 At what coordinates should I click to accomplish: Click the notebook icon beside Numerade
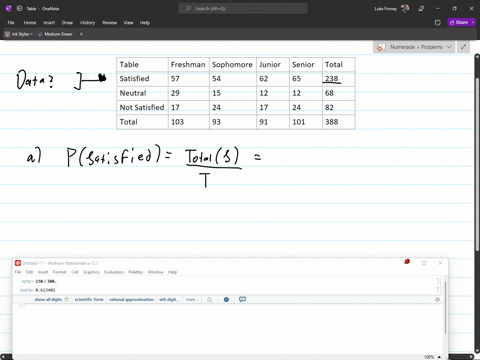point(381,47)
